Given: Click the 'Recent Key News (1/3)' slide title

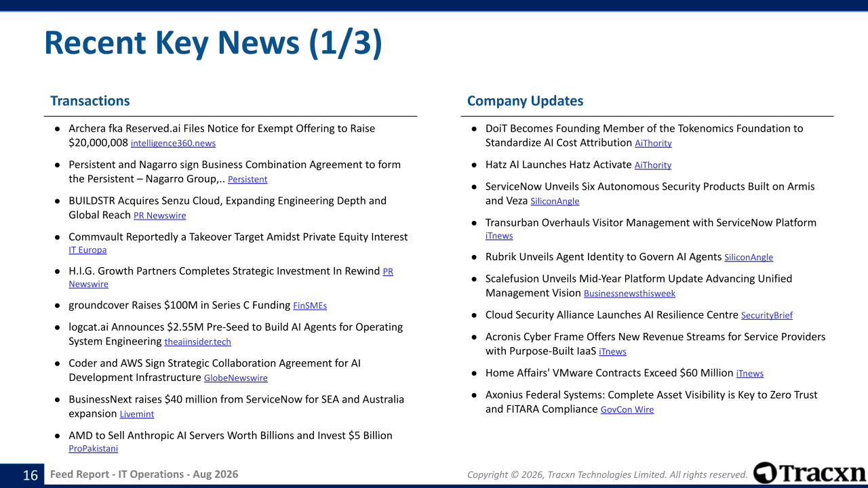Looking at the screenshot, I should tap(213, 43).
